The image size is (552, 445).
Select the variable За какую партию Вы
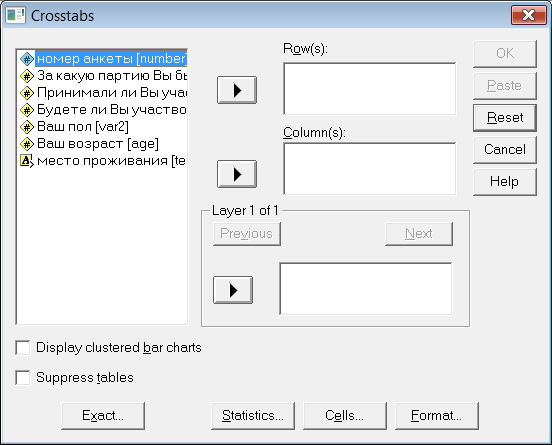coord(112,76)
